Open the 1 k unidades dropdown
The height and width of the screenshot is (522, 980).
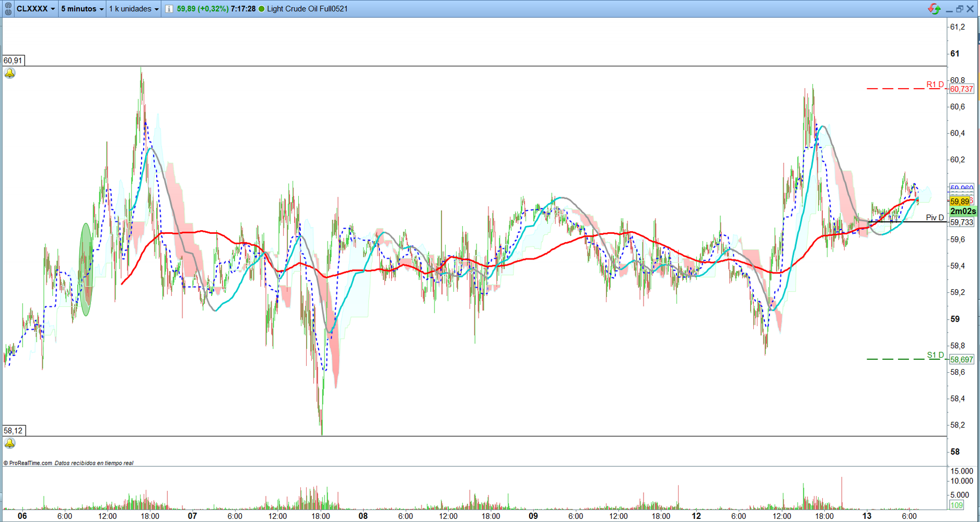click(x=134, y=9)
